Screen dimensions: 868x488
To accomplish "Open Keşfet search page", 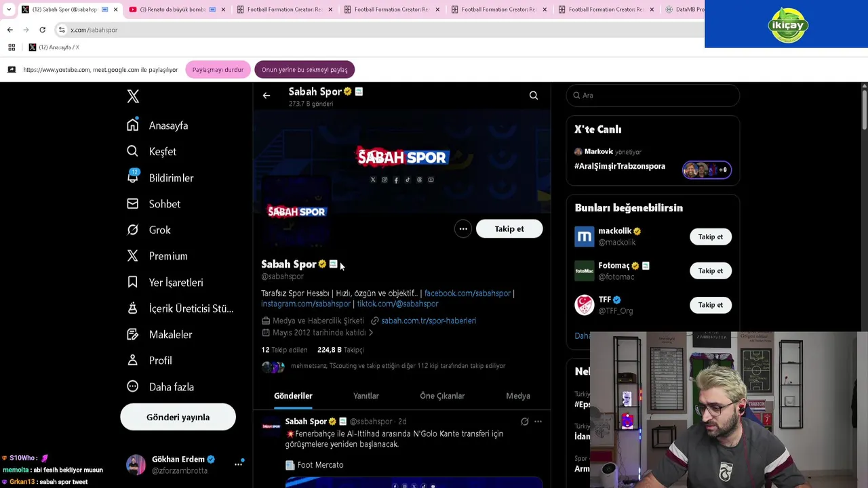I will click(151, 151).
